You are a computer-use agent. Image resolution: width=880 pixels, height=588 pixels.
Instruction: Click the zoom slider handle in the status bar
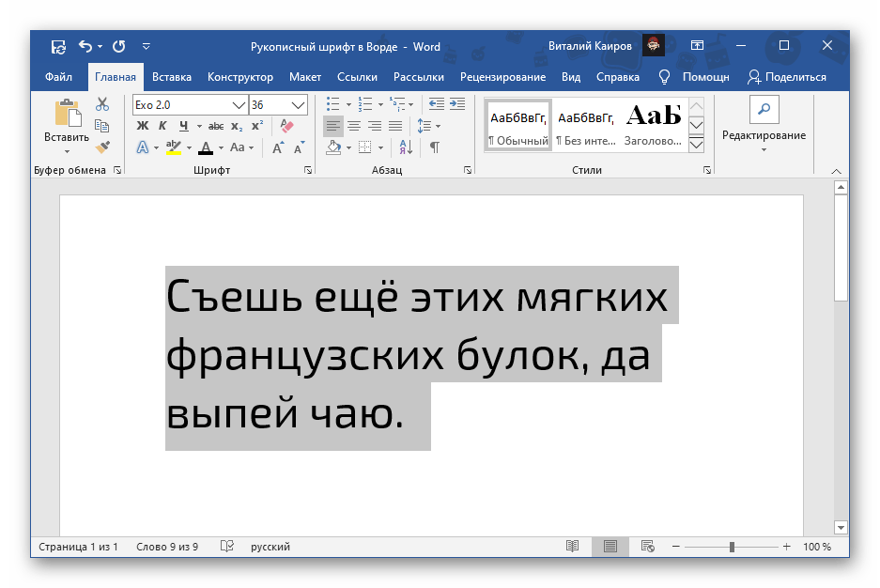coord(732,547)
